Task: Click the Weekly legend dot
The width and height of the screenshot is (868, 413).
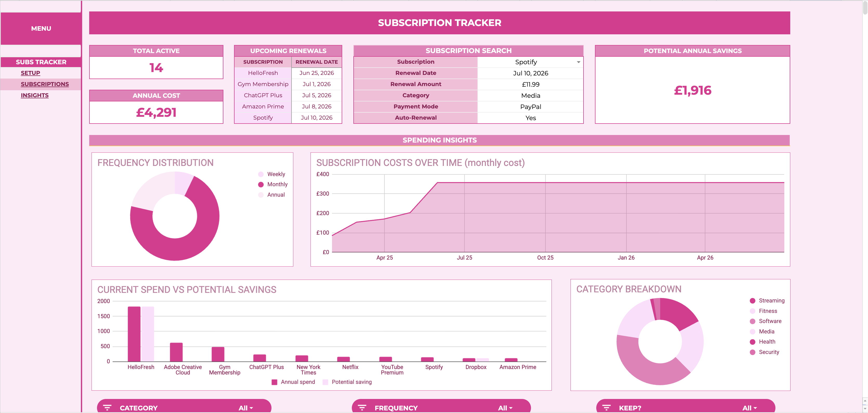Action: pyautogui.click(x=261, y=174)
